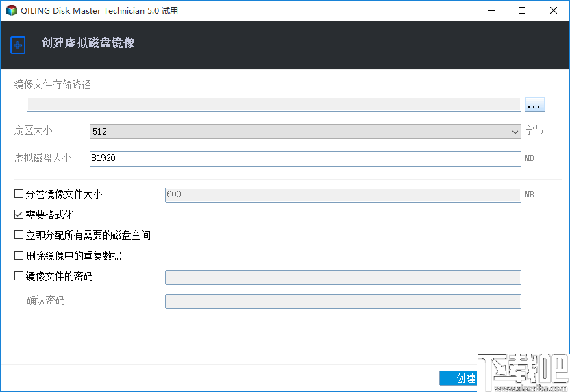Enable 删除镜像中的重复数据 checkbox
This screenshot has height=392, width=570.
[18, 256]
